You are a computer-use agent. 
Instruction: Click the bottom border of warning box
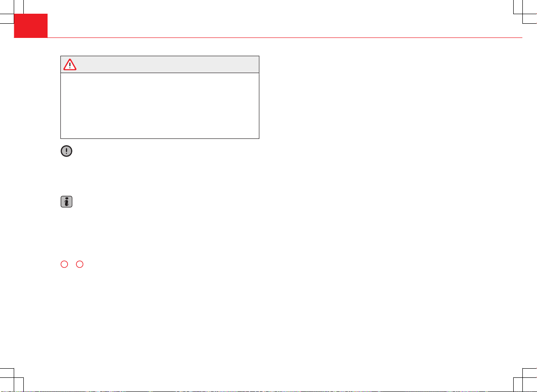coord(160,138)
